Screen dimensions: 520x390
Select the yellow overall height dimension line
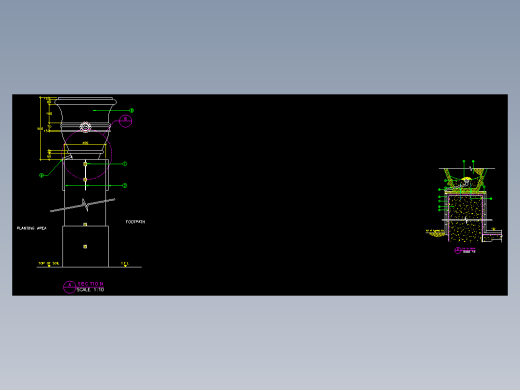point(40,129)
